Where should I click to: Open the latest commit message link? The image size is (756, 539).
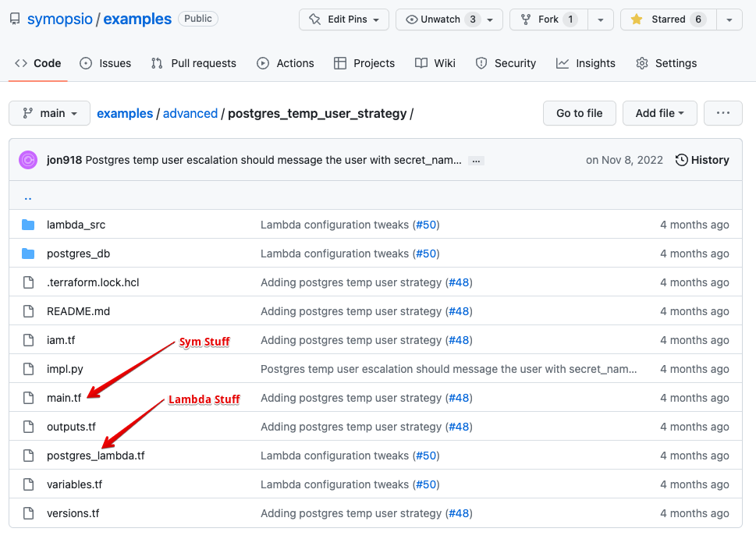(273, 160)
